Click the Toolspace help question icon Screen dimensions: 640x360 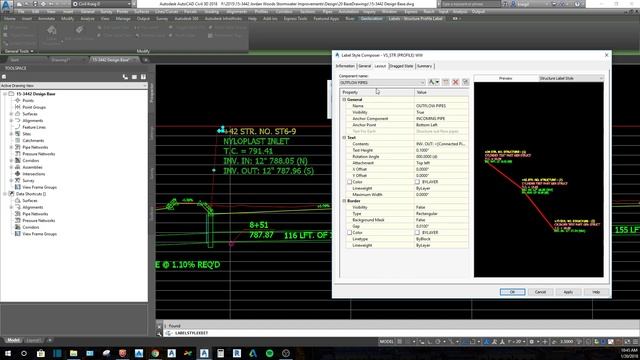(x=143, y=77)
